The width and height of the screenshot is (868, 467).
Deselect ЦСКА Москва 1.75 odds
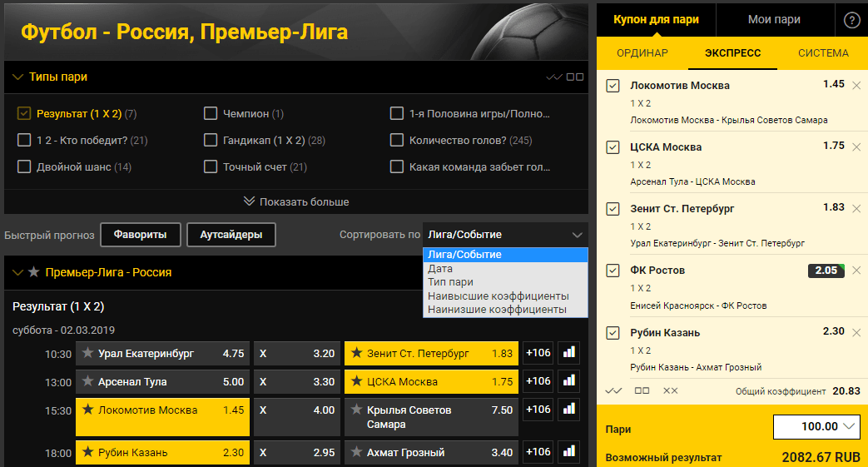pyautogui.click(x=431, y=382)
